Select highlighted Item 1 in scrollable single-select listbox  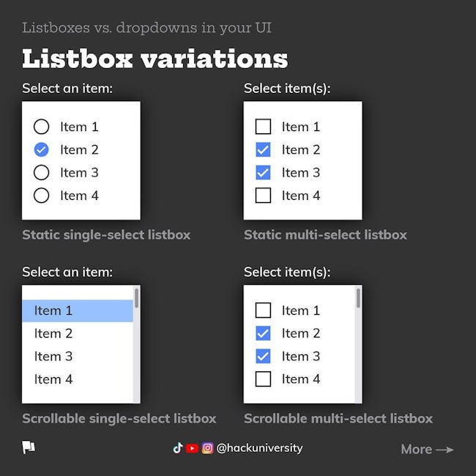78,310
